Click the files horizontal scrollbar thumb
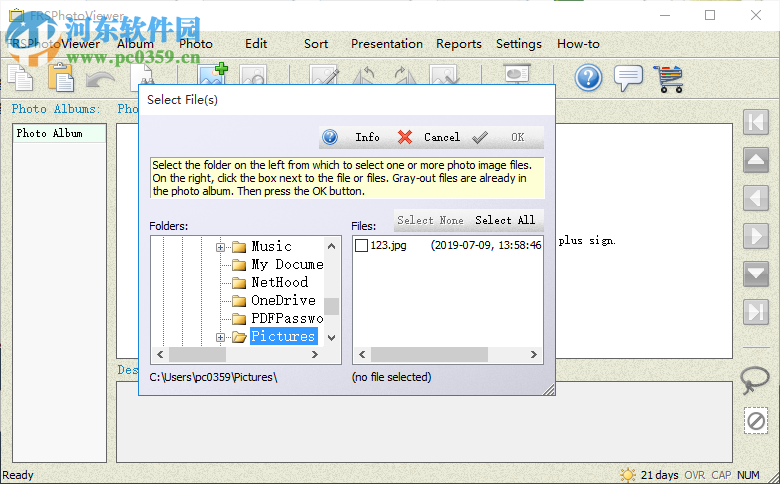This screenshot has width=780, height=484. coord(429,354)
